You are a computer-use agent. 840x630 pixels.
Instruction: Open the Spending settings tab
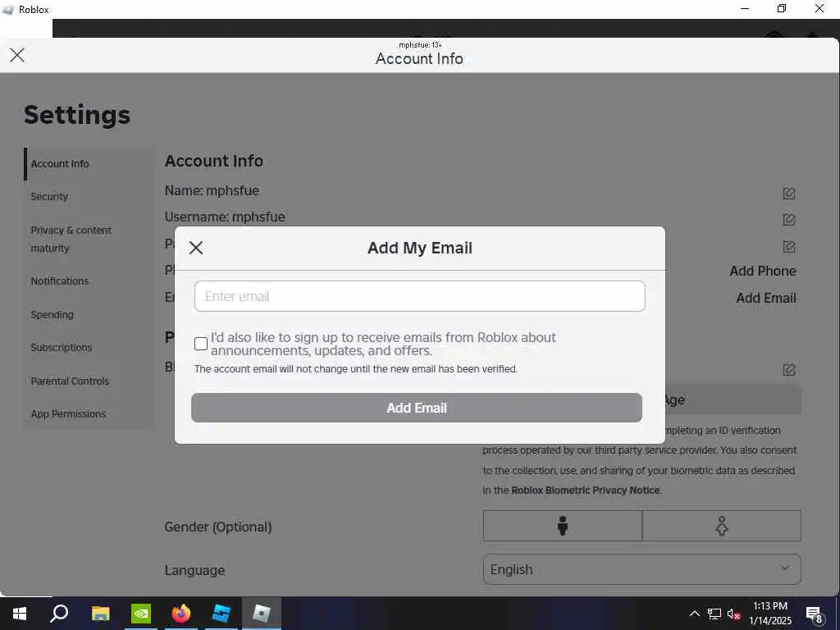(x=52, y=314)
